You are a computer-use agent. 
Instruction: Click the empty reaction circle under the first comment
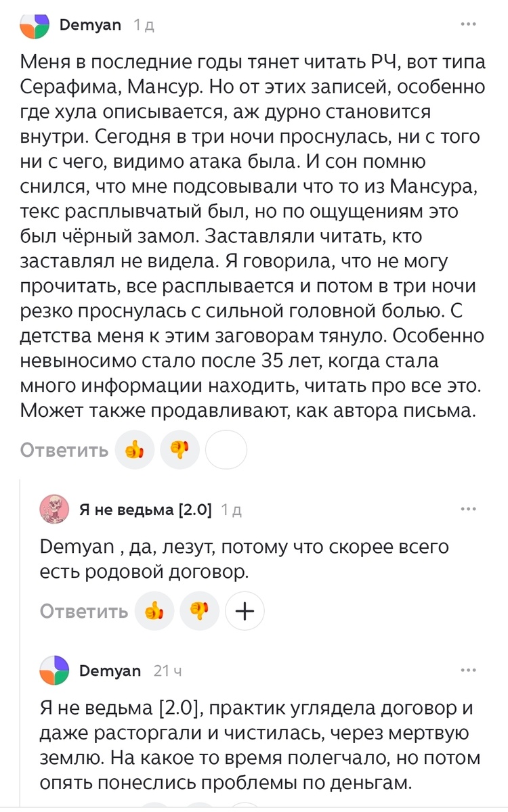(226, 449)
